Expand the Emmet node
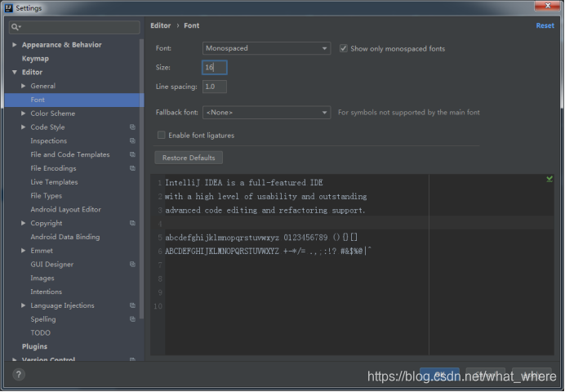The image size is (565, 392). pyautogui.click(x=23, y=251)
